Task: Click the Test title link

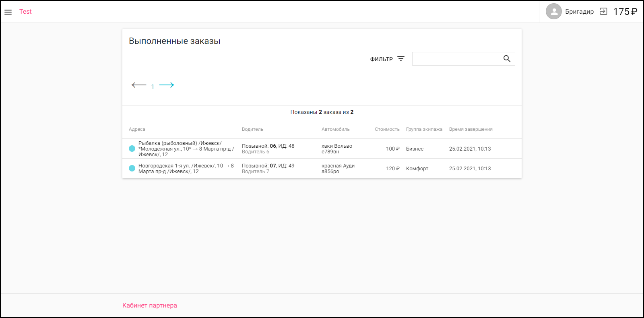Action: point(25,12)
